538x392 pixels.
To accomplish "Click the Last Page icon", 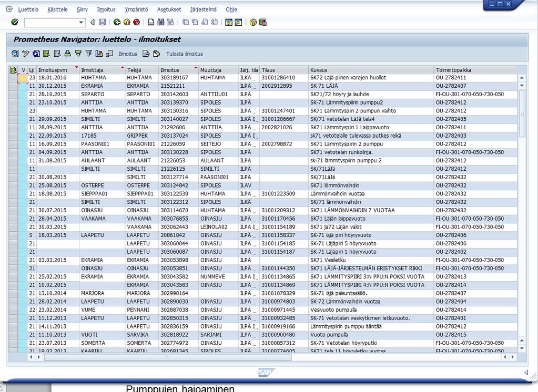I will (215, 22).
